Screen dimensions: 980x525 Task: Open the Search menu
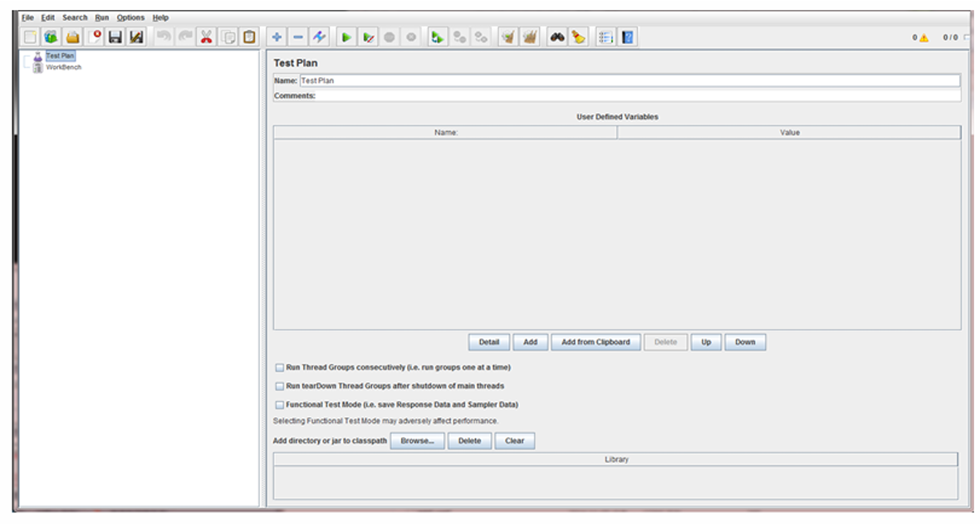coord(75,17)
